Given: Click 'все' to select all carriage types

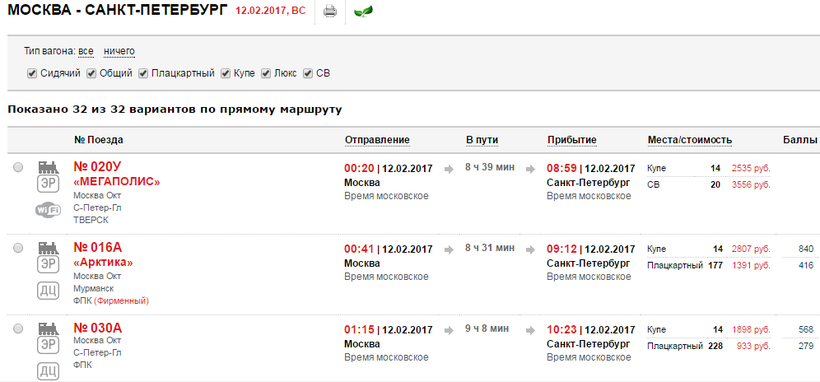Looking at the screenshot, I should pos(86,51).
